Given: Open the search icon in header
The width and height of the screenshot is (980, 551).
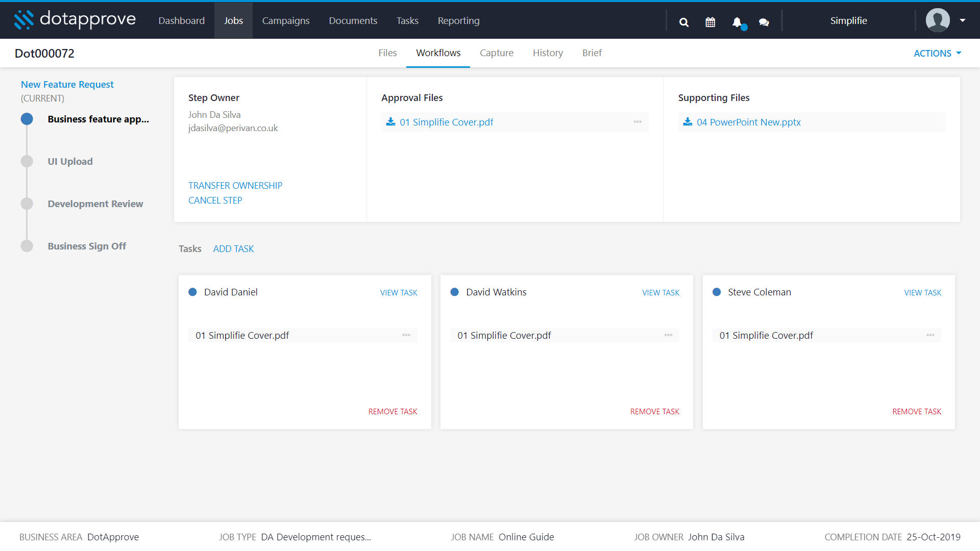Looking at the screenshot, I should pos(684,22).
